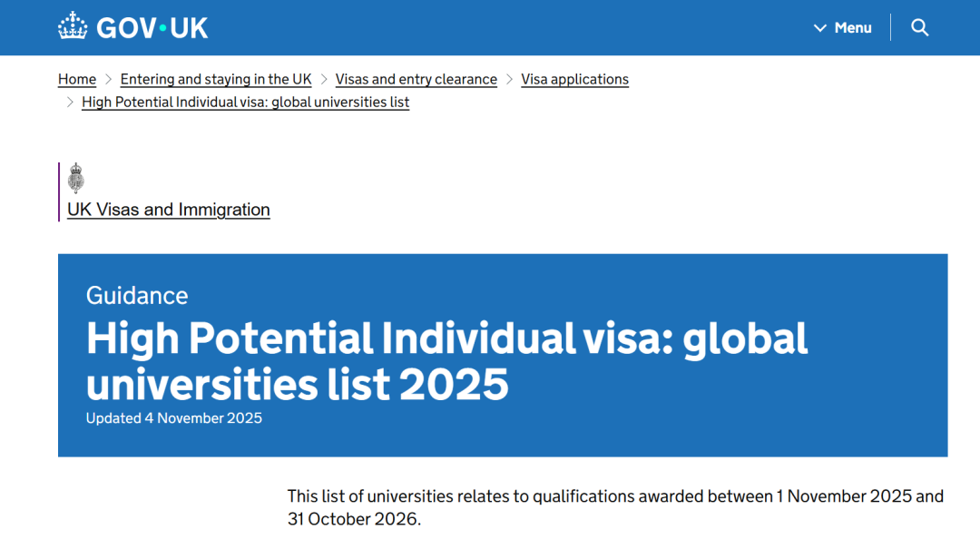This screenshot has height=549, width=980.
Task: Click chevron before 'Visa applications' breadcrumb
Action: click(x=509, y=79)
